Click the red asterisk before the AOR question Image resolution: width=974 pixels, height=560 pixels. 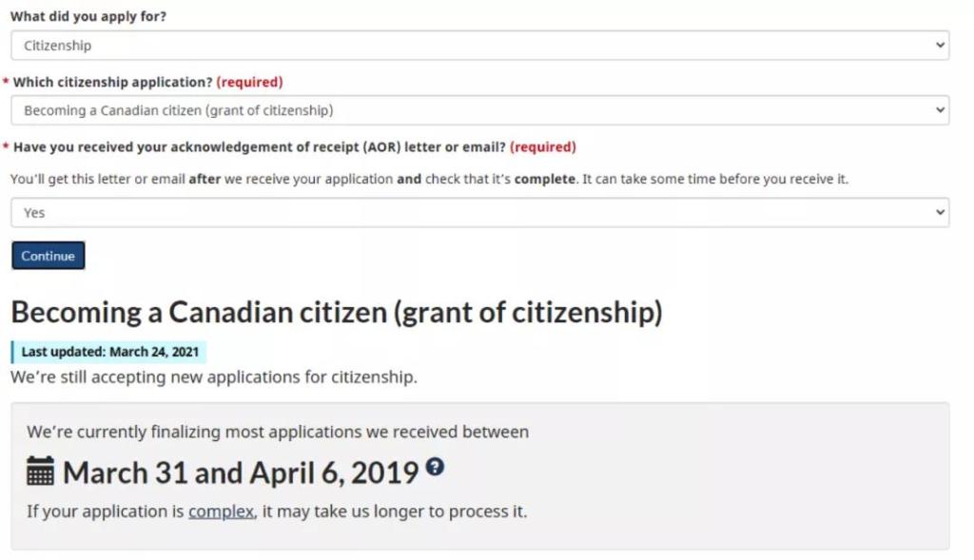pyautogui.click(x=6, y=147)
